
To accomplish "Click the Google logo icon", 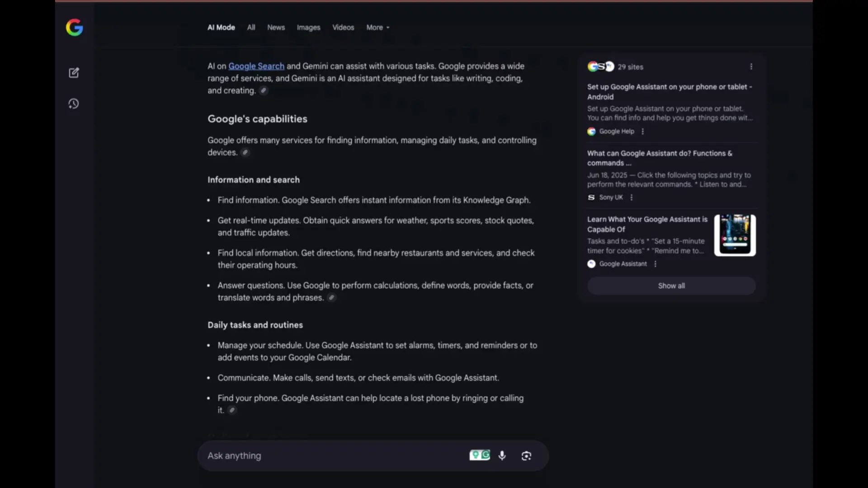I will pyautogui.click(x=74, y=28).
